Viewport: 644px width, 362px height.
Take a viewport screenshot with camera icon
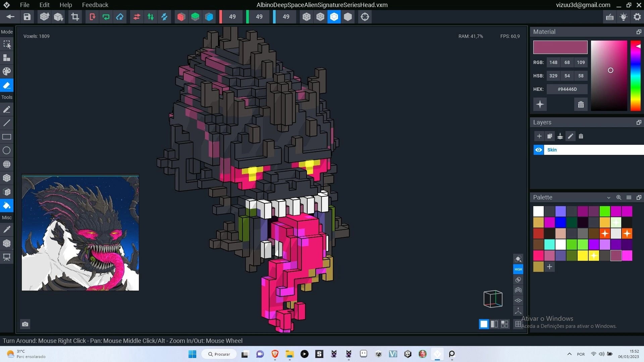point(25,324)
